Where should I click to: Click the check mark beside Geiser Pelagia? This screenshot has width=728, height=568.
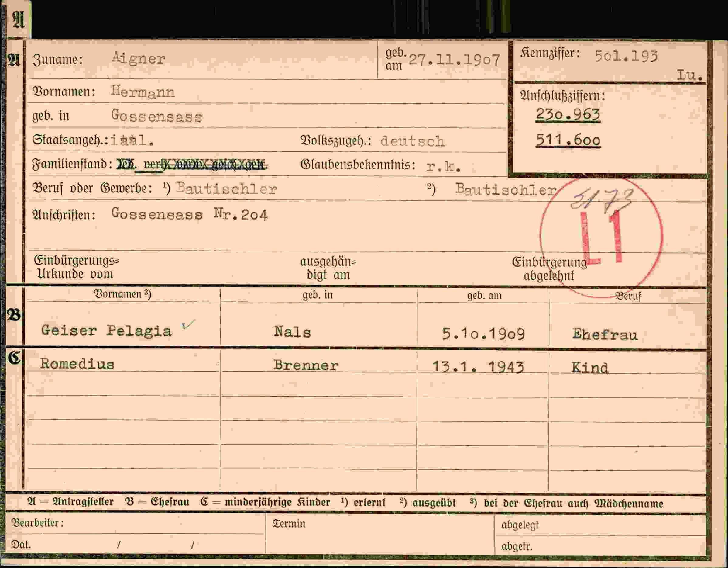(x=189, y=324)
